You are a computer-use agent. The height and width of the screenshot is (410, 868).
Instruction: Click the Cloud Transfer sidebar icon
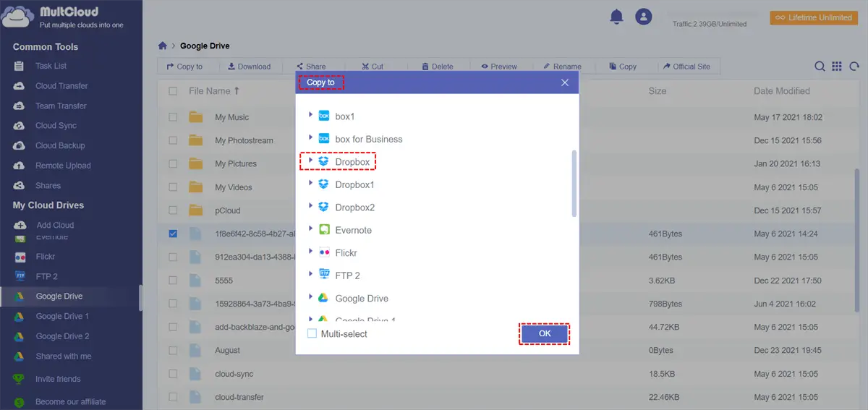tap(20, 86)
